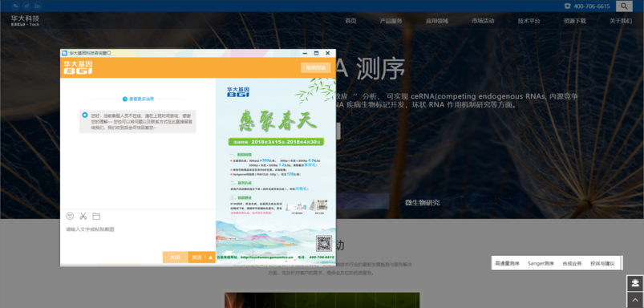Select 投诉与建议 in the service popup
Viewport: 644px width, 308px height.
coord(602,263)
